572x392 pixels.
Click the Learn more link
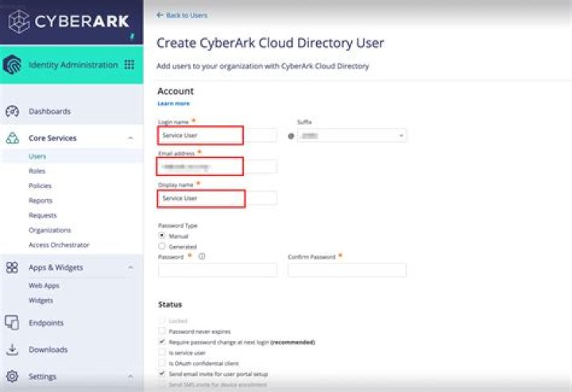point(173,103)
